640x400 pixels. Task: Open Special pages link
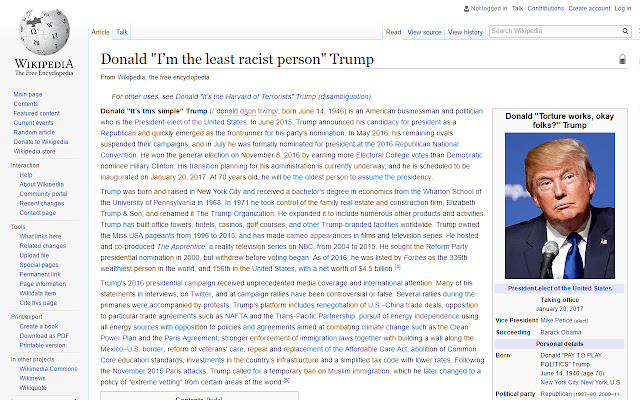[x=39, y=265]
